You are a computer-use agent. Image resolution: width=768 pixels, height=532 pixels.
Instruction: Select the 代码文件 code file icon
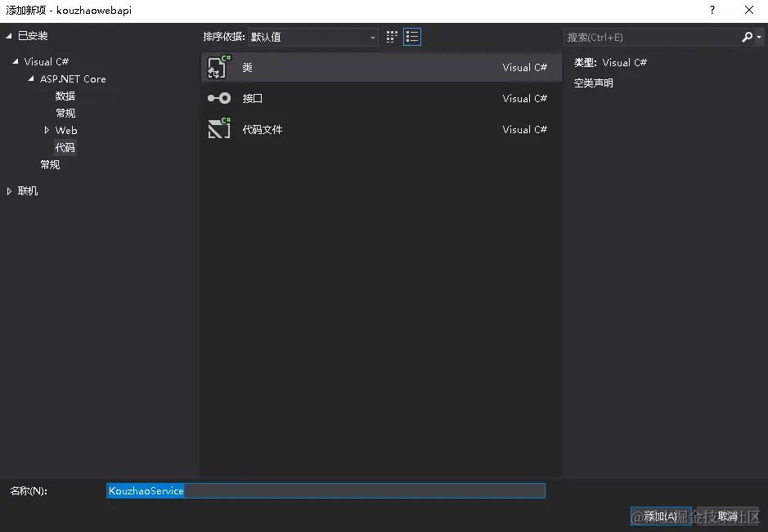(219, 129)
